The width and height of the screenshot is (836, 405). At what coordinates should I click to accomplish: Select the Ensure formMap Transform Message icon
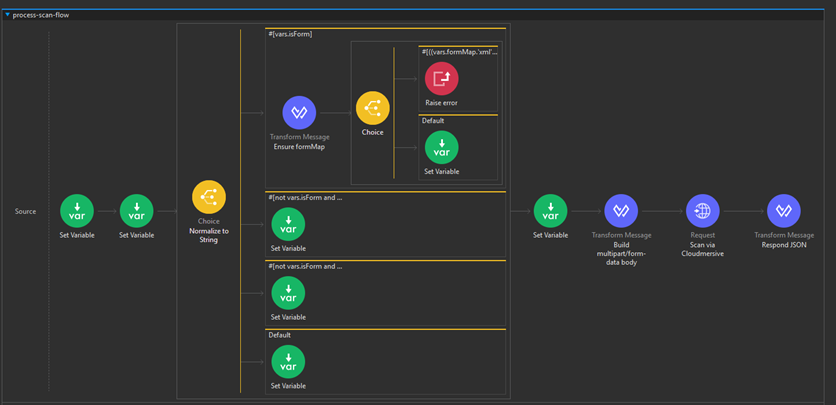[x=299, y=113]
